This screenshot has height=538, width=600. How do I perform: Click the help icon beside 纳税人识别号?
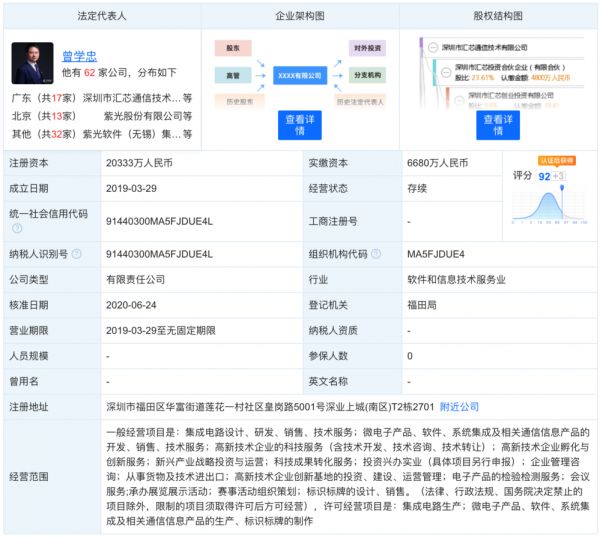[x=76, y=254]
